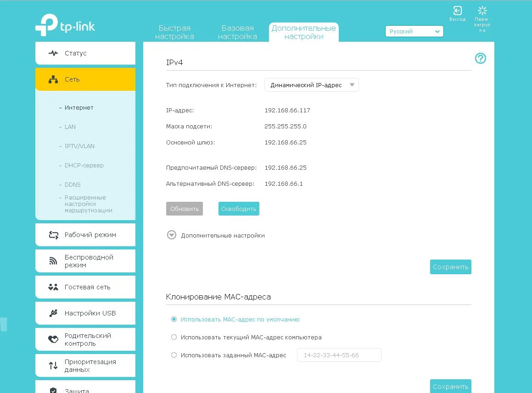Open the DDNS submenu item

72,185
